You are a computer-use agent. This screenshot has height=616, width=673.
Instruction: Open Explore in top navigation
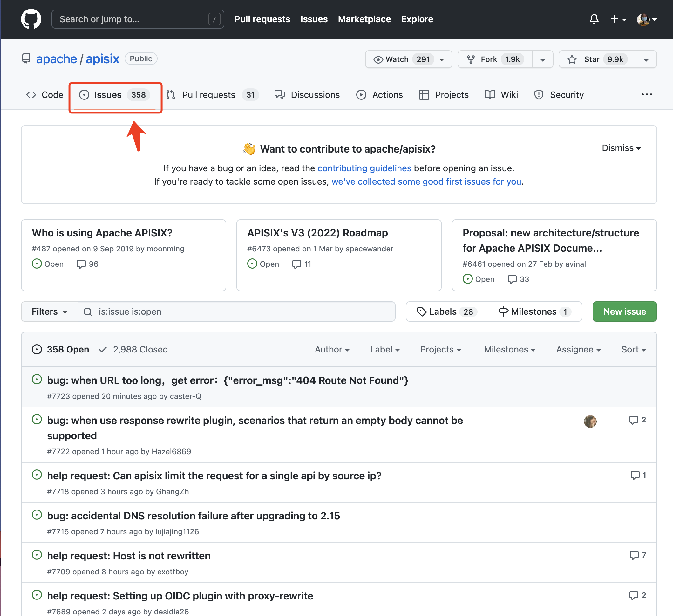(x=417, y=19)
